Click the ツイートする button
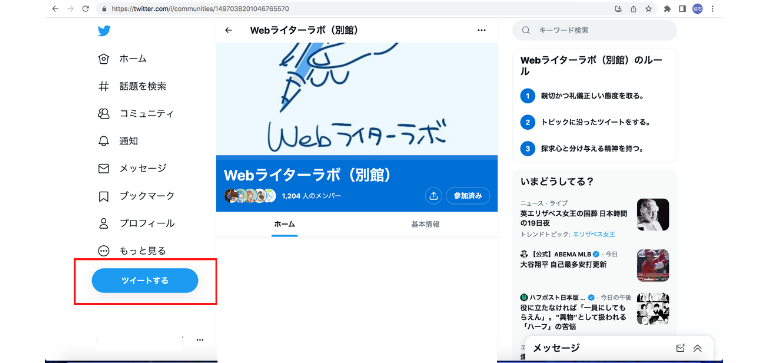This screenshot has width=768, height=363. tap(145, 281)
